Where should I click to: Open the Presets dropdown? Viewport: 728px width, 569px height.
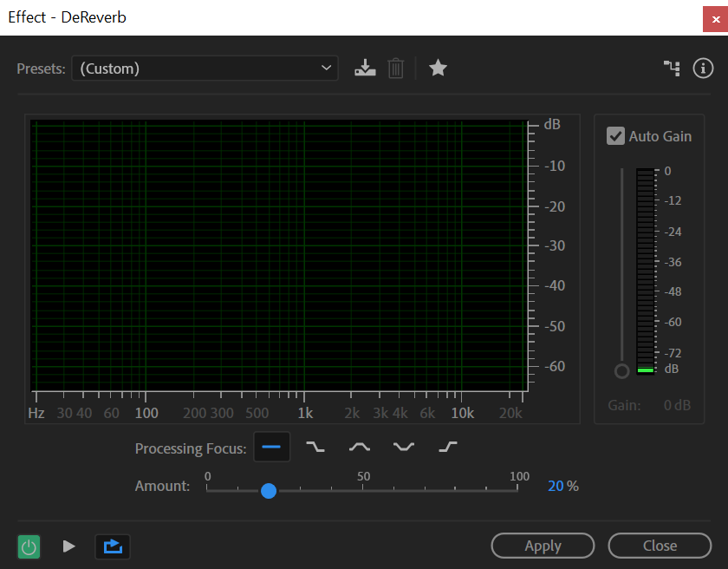205,69
